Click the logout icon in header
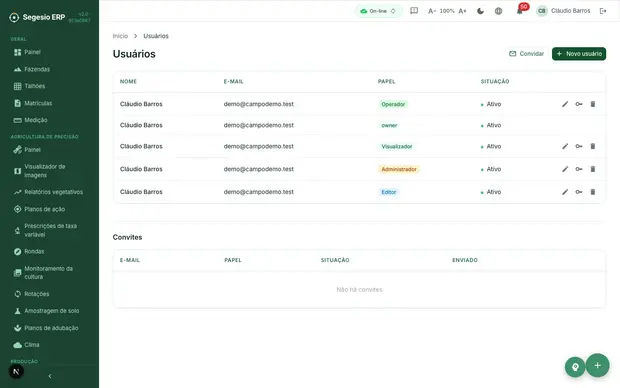 pos(603,11)
